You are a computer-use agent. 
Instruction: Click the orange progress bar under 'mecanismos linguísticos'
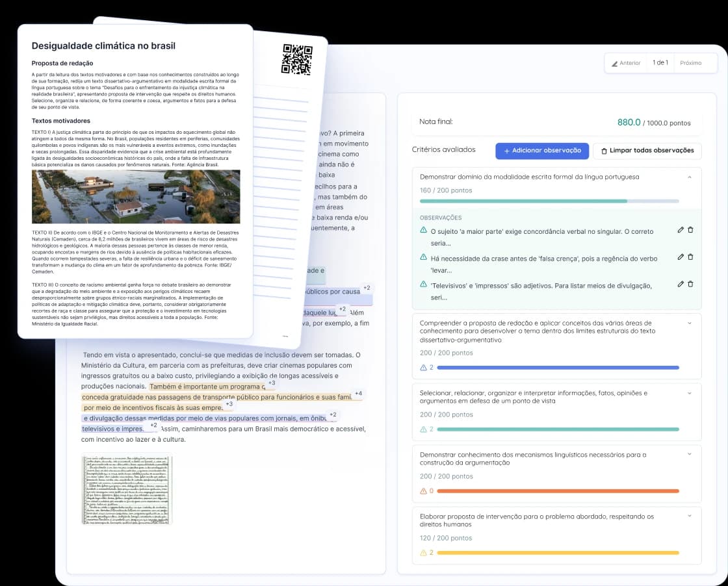click(558, 491)
